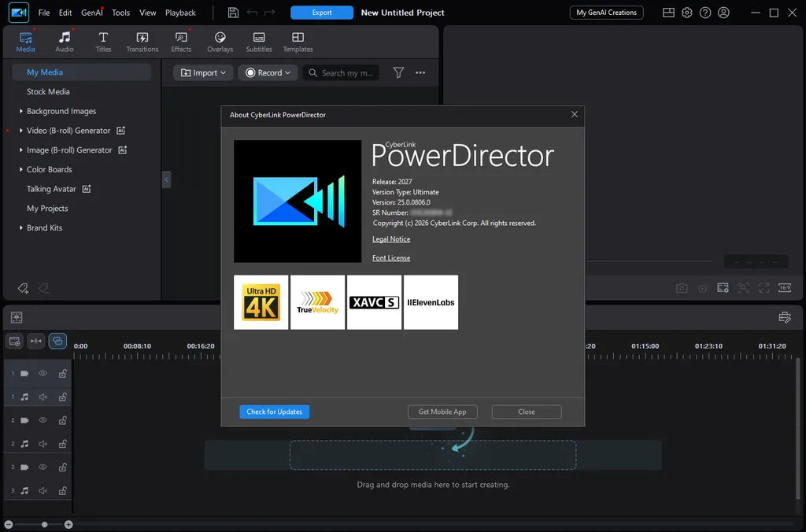Click the timeline storyboard view icon
The width and height of the screenshot is (806, 532).
tap(17, 318)
